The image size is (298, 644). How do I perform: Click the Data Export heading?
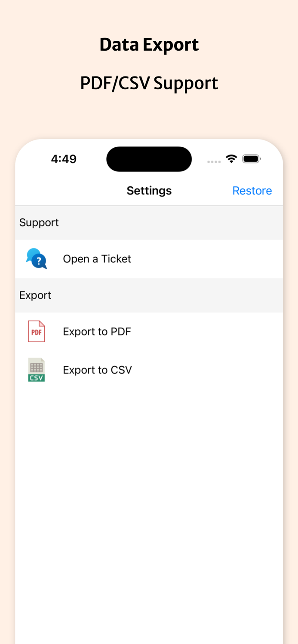[149, 44]
